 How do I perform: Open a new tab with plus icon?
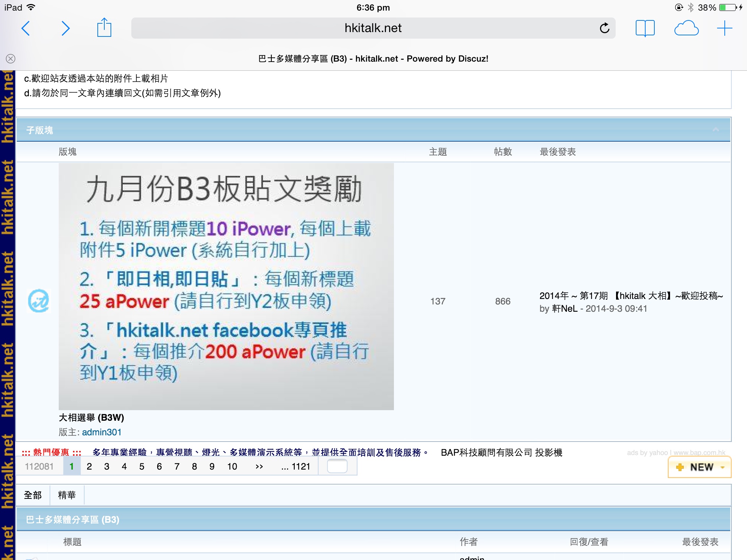[x=724, y=28]
